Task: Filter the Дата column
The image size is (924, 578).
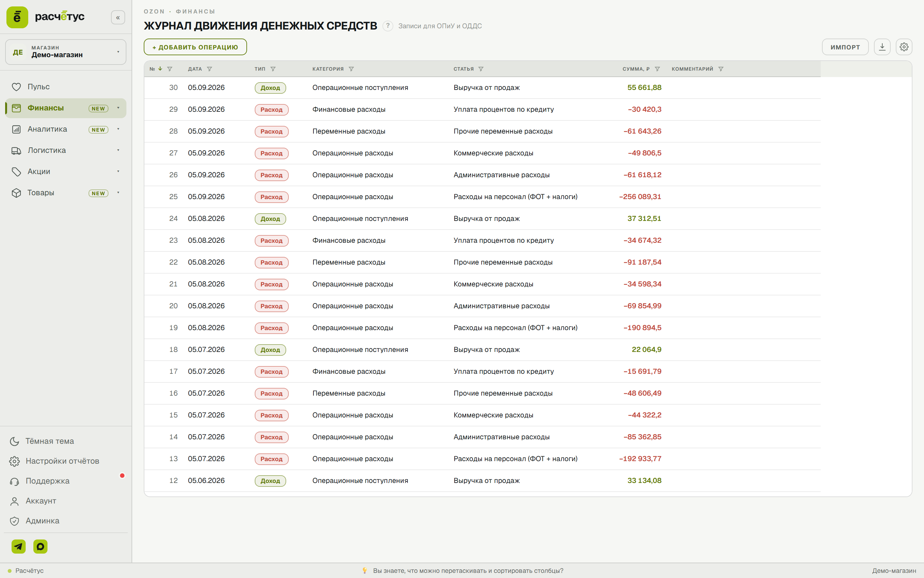Action: [210, 69]
